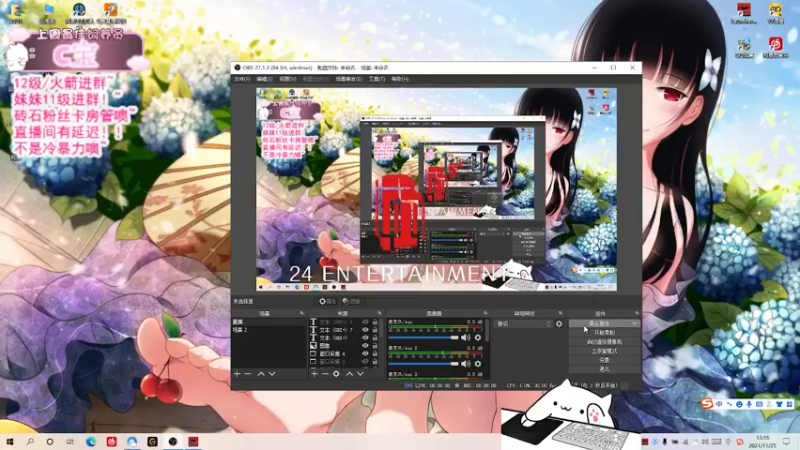Pop out the 控件 dock panel

point(637,313)
